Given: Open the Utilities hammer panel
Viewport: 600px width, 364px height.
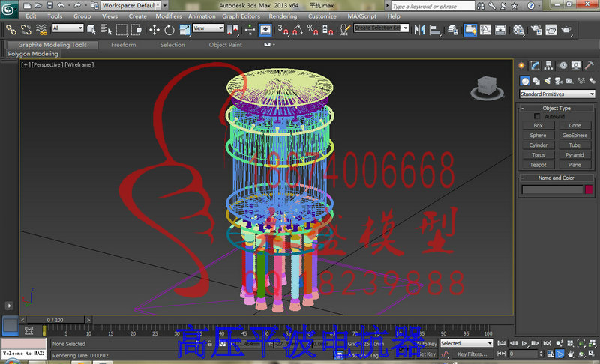Looking at the screenshot, I should tap(589, 66).
